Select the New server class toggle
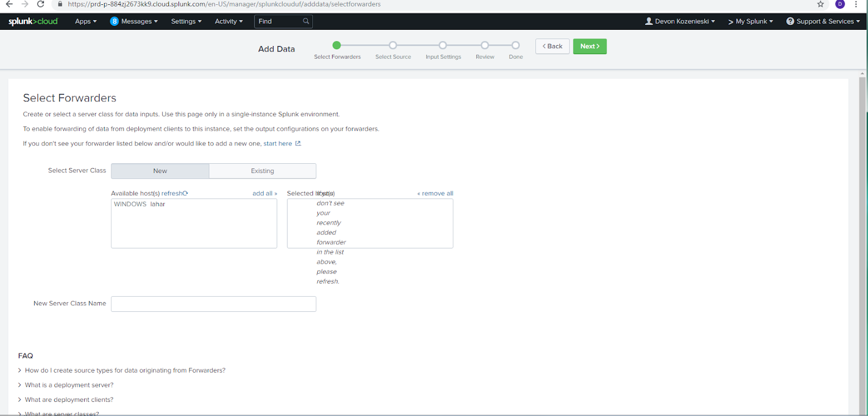This screenshot has height=416, width=868. [160, 171]
